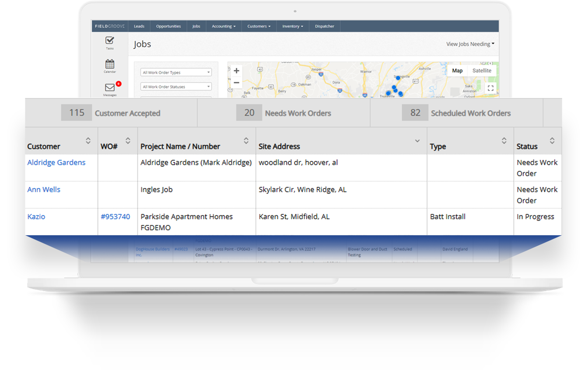Open Aldridge Gardens customer link

click(56, 162)
